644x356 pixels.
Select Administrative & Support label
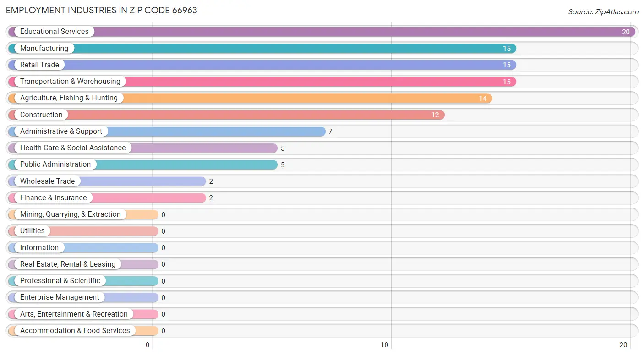(x=61, y=131)
